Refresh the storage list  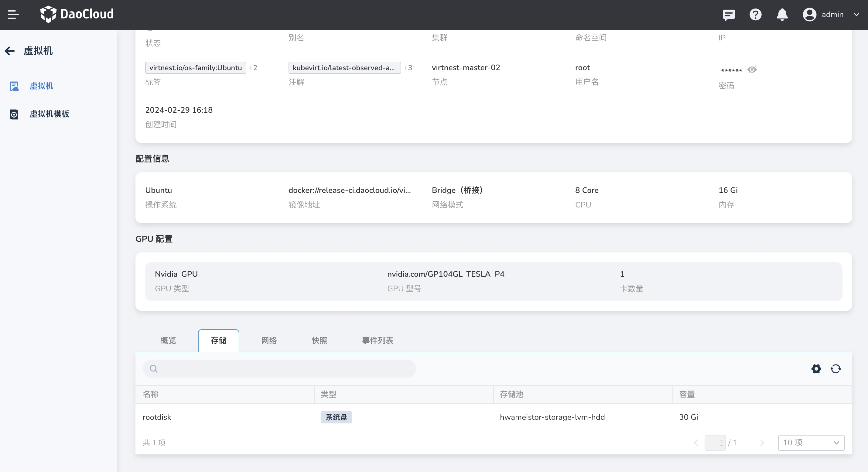click(836, 369)
